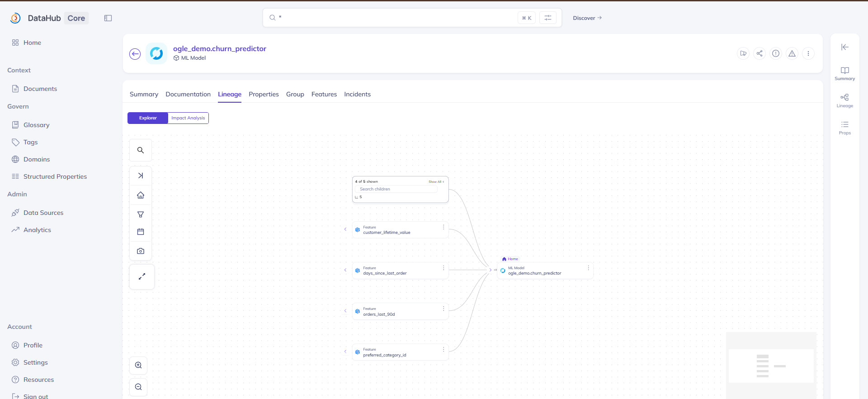Open customer_lifetime_value node options menu
This screenshot has width=868, height=399.
click(443, 227)
